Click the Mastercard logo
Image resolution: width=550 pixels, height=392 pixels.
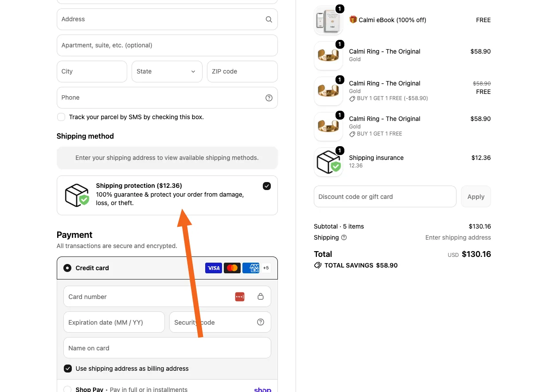(232, 268)
